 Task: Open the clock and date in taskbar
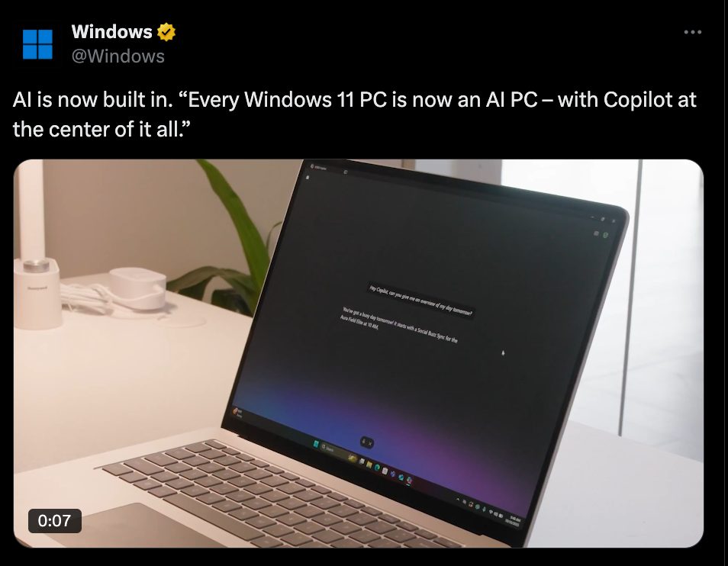coord(514,521)
